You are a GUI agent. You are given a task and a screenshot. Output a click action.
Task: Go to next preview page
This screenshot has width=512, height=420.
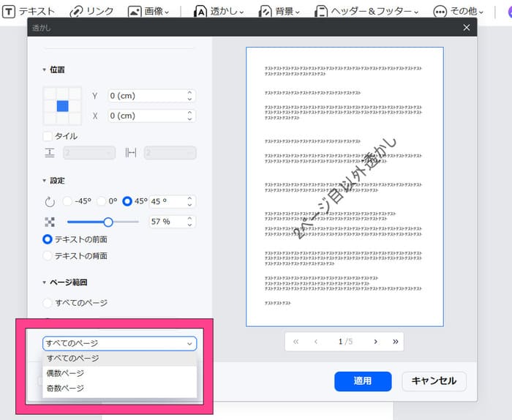[375, 342]
